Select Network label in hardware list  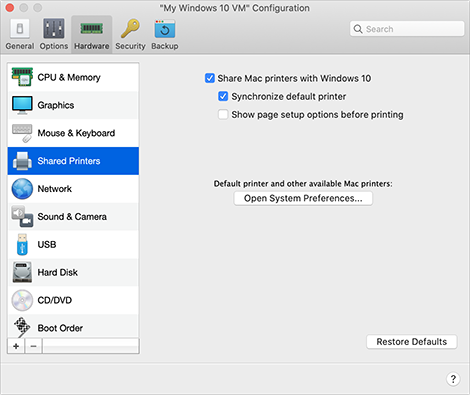point(54,189)
